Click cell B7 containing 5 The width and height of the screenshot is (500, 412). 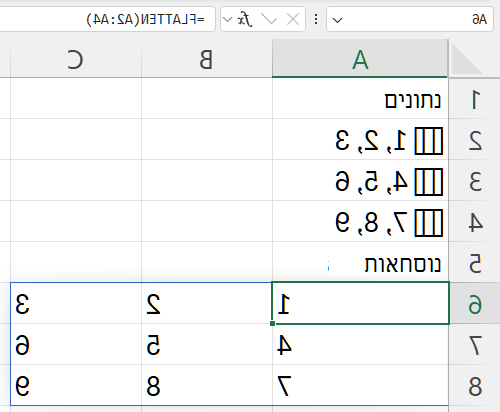click(207, 344)
